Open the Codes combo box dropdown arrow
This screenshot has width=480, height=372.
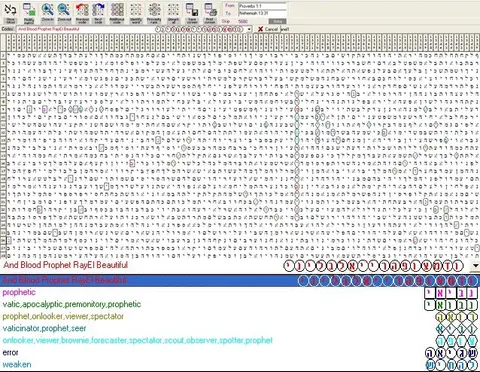tap(249, 29)
